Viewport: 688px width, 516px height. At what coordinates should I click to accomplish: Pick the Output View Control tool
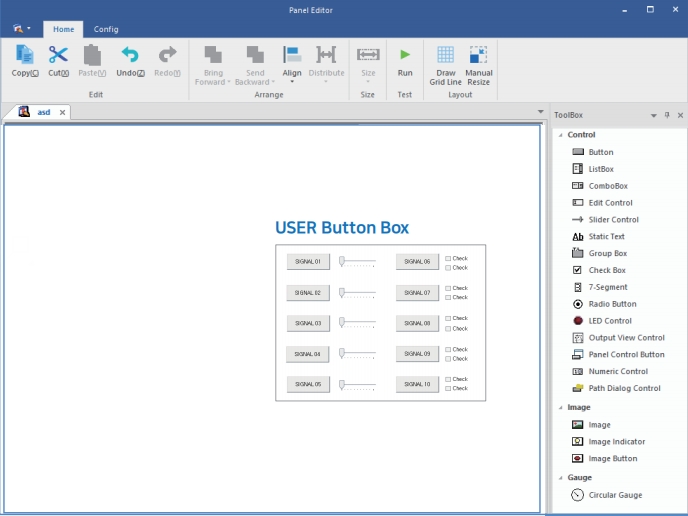click(x=618, y=337)
